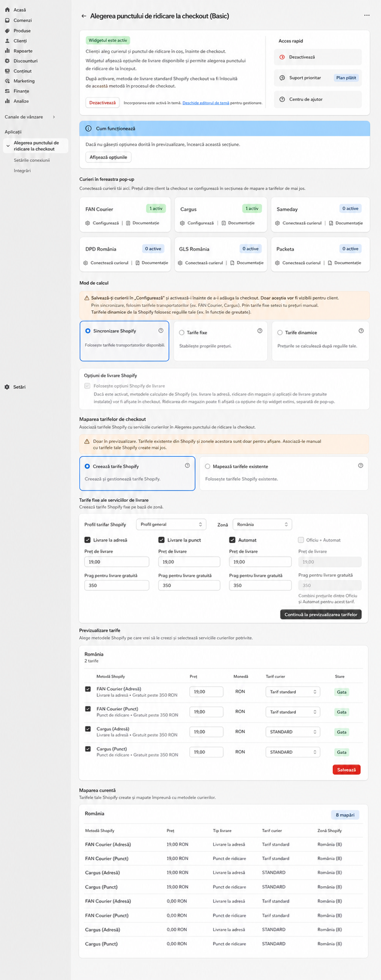
Task: Open the Profil general dropdown
Action: tap(171, 525)
